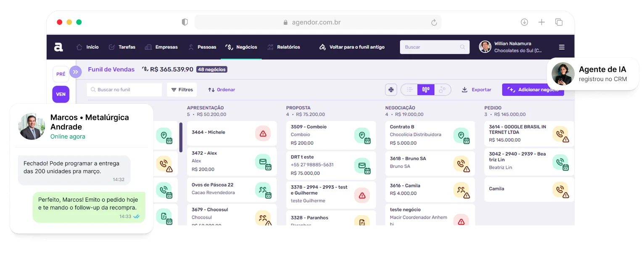
Task: Click the call warning icon on 3618 - Bruno SA
Action: coord(461,164)
